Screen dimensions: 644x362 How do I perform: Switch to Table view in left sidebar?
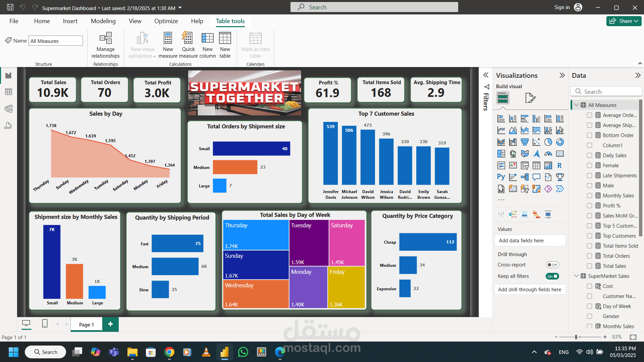coord(8,92)
